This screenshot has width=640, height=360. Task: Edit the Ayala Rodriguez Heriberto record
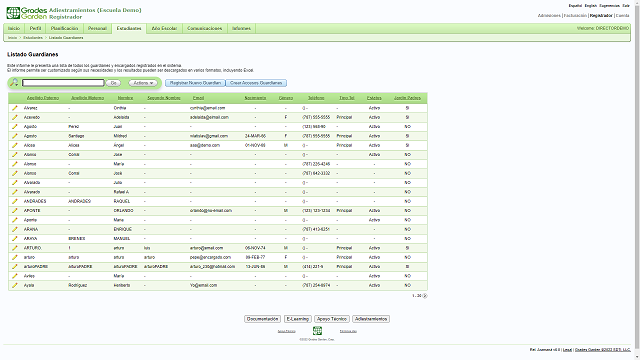[15, 285]
